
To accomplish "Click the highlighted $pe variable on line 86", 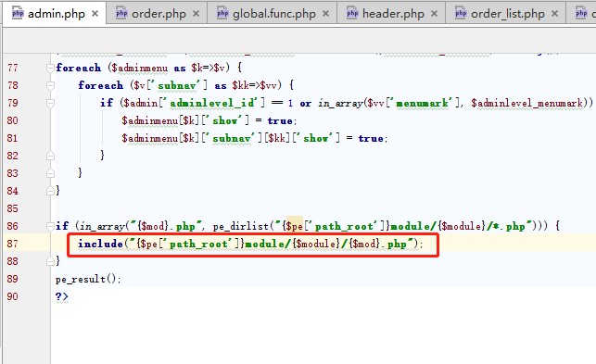I will [295, 226].
